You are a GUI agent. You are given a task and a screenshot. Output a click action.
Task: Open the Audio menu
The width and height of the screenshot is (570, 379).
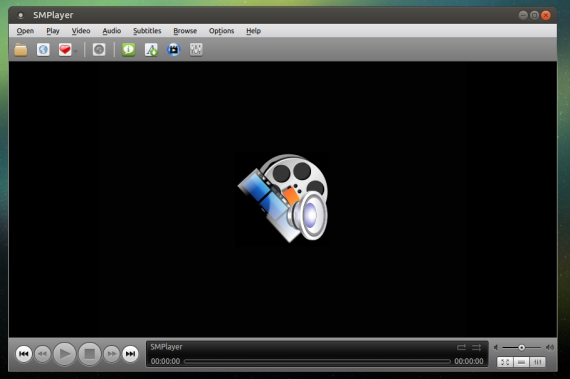tap(112, 31)
